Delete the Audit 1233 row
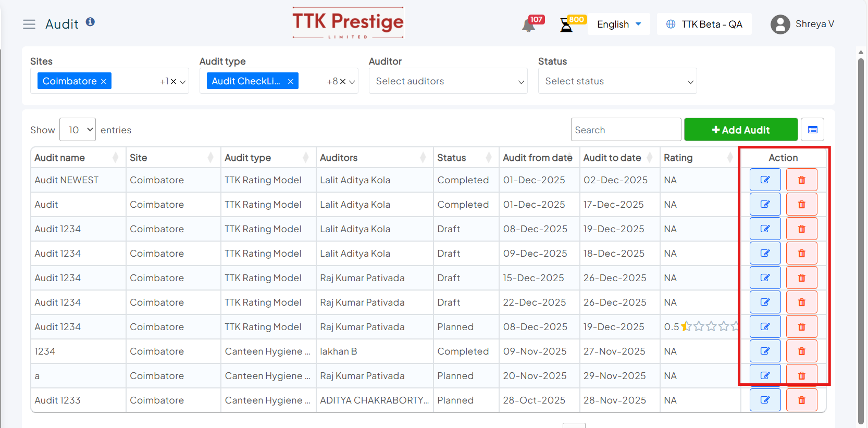This screenshot has height=428, width=868. [801, 400]
